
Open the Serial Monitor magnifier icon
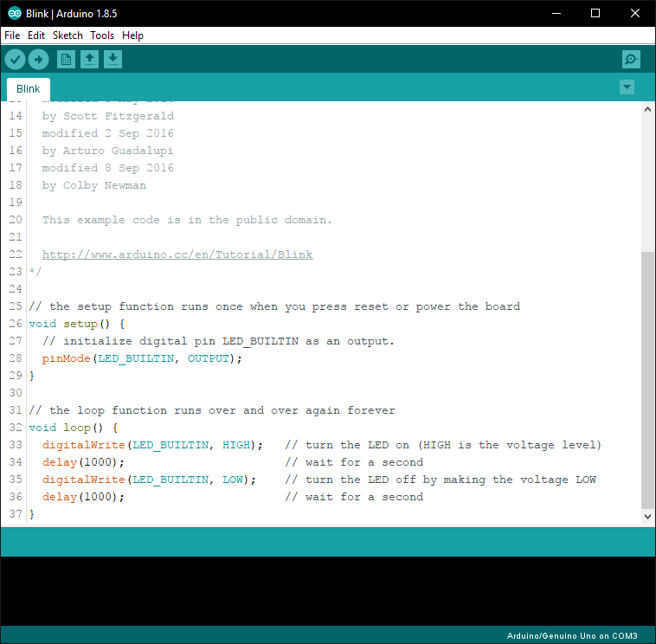click(631, 60)
